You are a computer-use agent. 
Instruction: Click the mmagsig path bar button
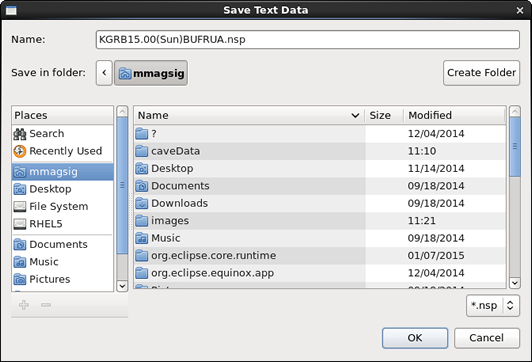(151, 73)
